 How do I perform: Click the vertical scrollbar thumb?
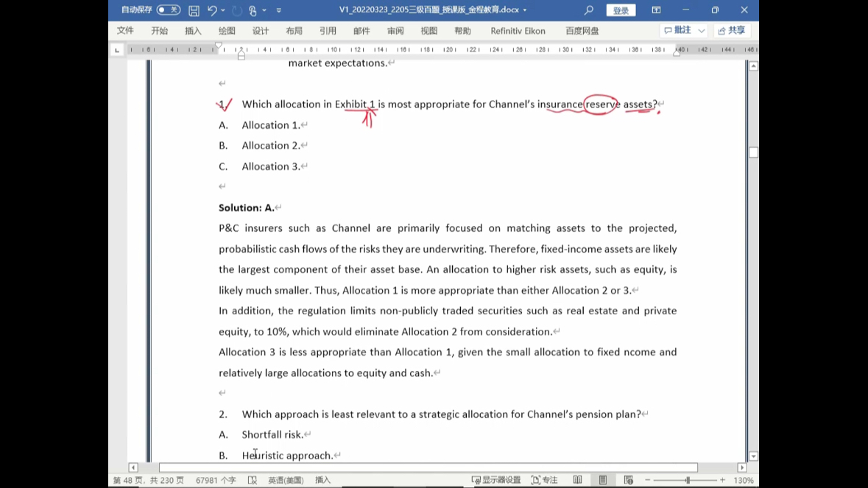click(753, 152)
